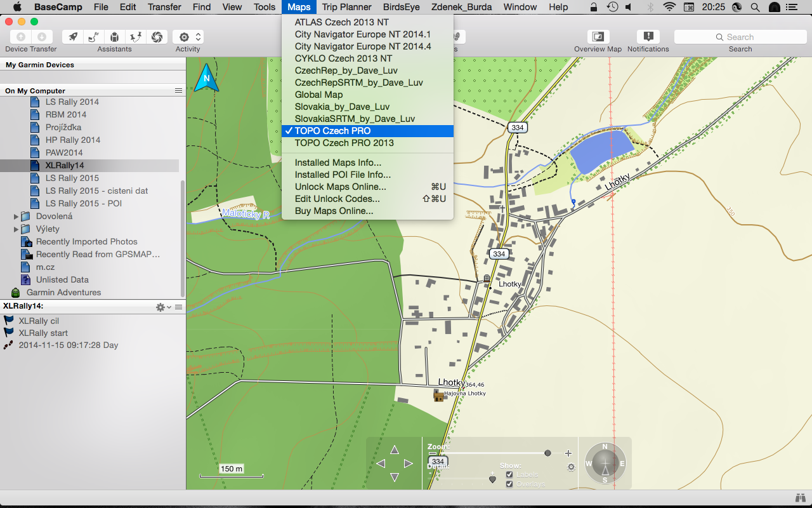Image resolution: width=812 pixels, height=508 pixels.
Task: Click the compass rotation control
Action: click(x=605, y=464)
